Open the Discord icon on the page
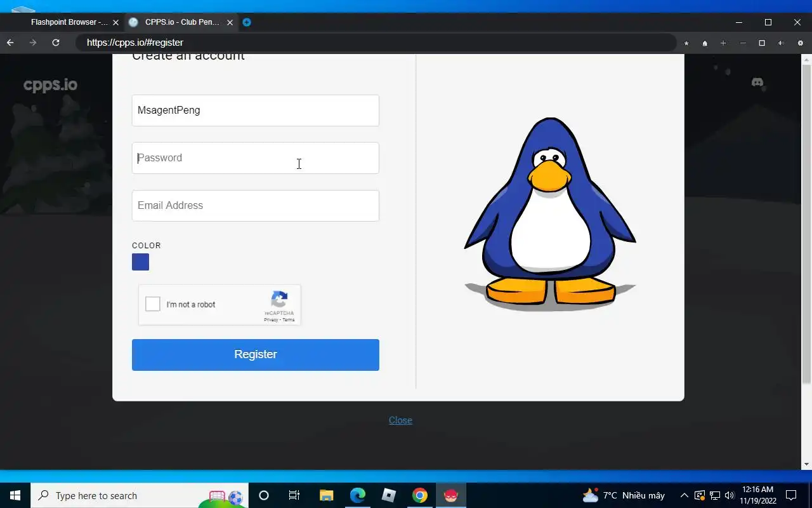The width and height of the screenshot is (812, 508). [x=757, y=83]
